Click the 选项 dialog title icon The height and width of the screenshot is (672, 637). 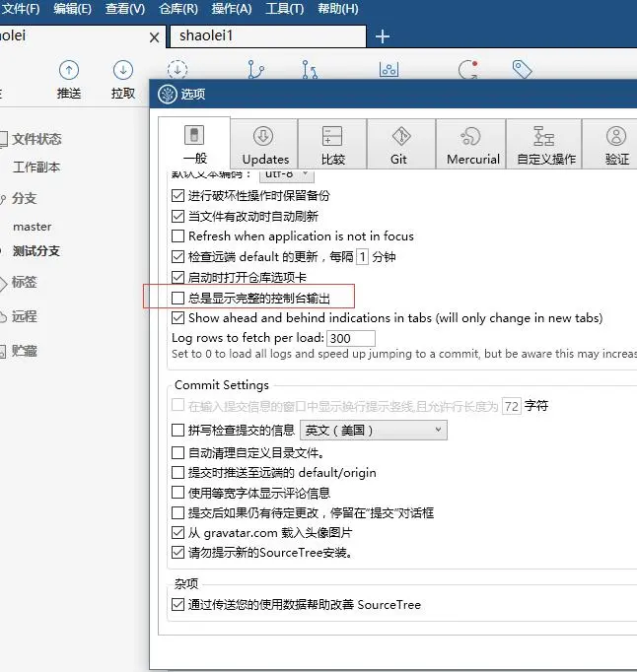coord(168,94)
